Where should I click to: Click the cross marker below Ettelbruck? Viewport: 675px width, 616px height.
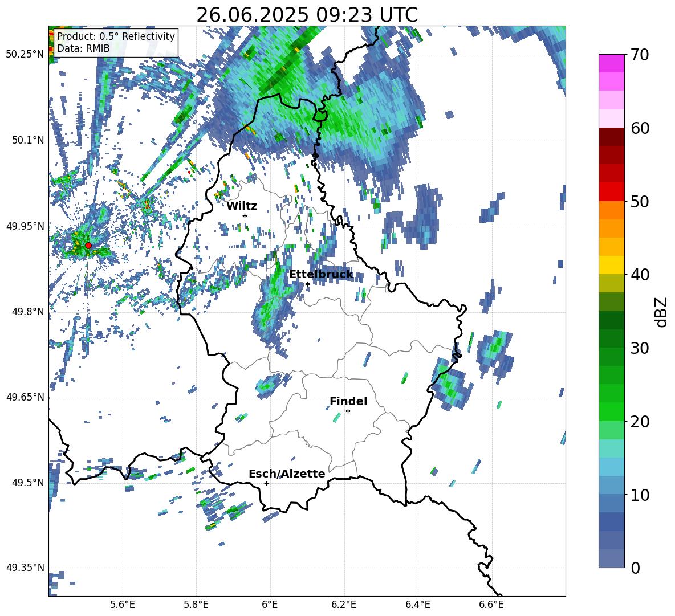[307, 284]
